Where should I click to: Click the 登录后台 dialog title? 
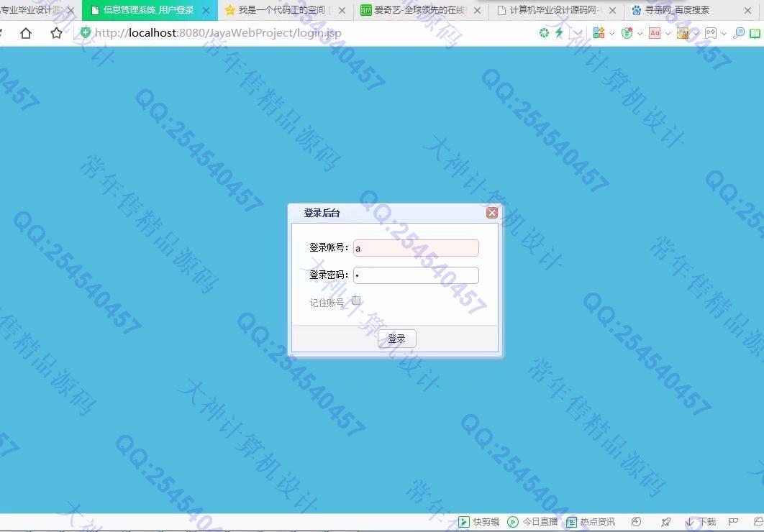(x=322, y=213)
